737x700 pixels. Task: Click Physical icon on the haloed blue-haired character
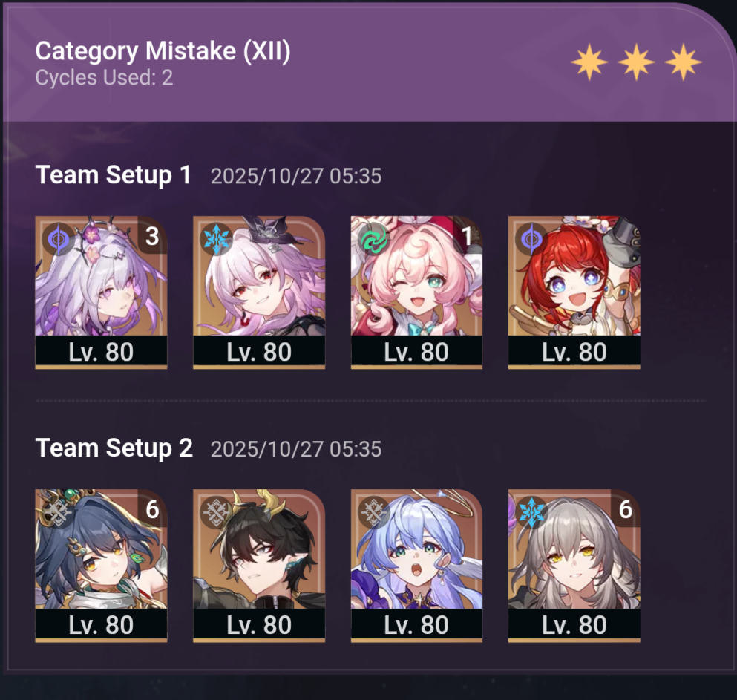pos(373,512)
